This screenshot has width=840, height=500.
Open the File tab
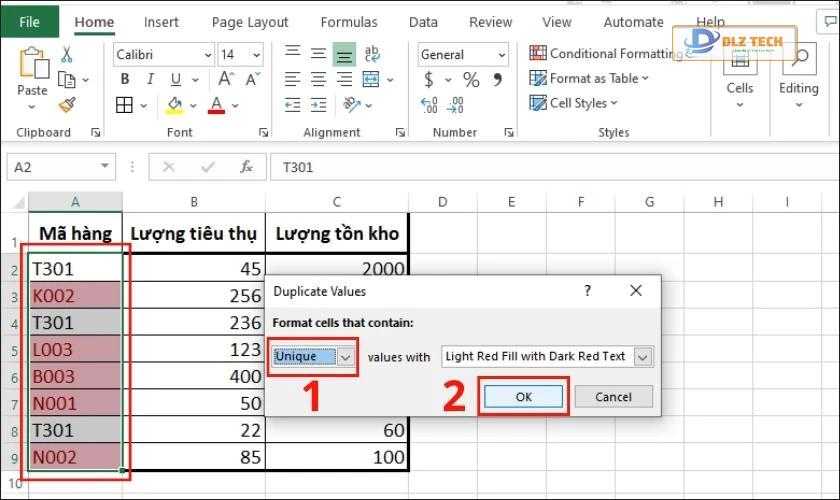tap(29, 22)
